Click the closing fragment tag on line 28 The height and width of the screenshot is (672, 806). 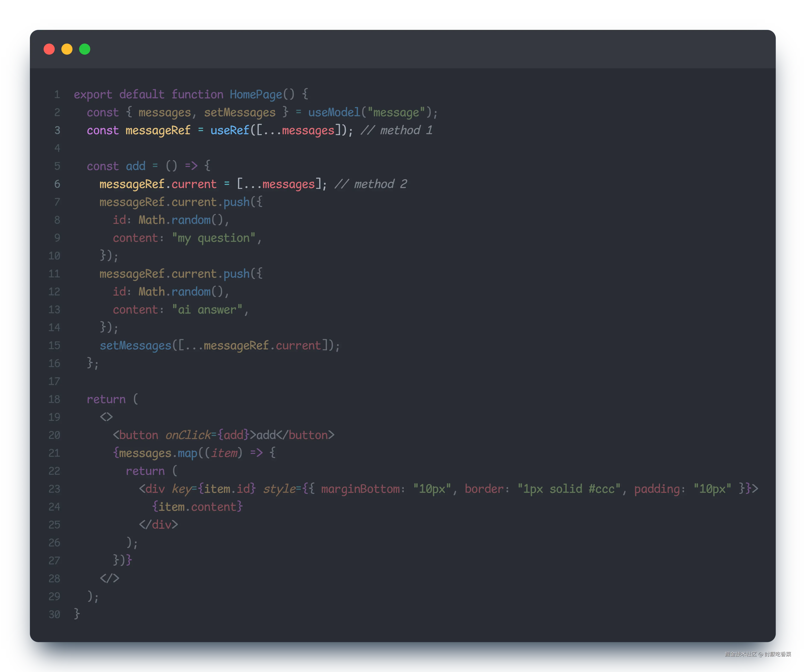[x=109, y=579]
